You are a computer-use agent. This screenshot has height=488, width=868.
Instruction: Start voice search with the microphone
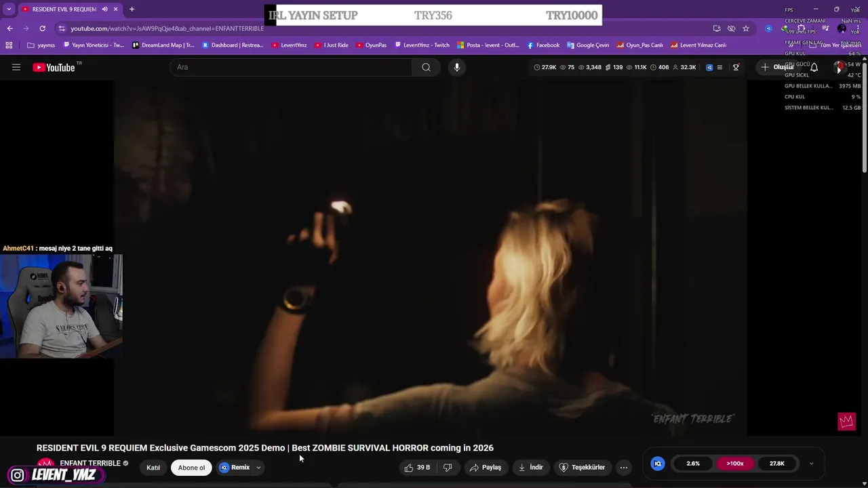[457, 67]
